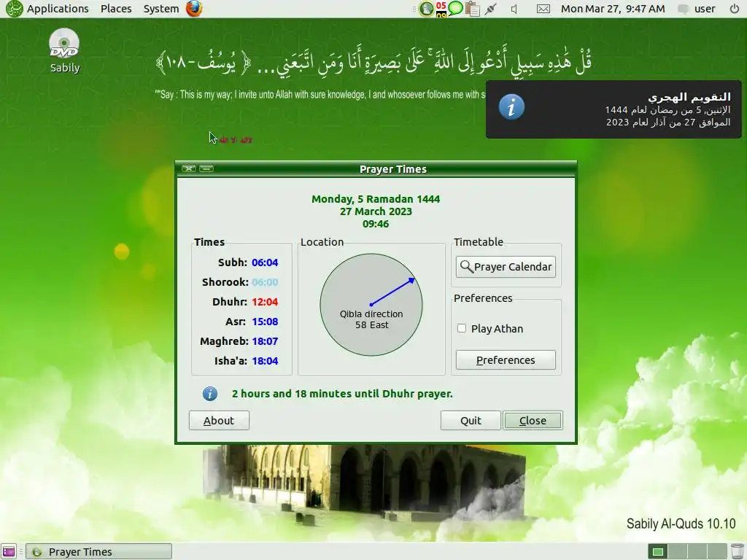Screen dimensions: 747x560
Task: Click the chat status bubble beside user
Action: [683, 9]
